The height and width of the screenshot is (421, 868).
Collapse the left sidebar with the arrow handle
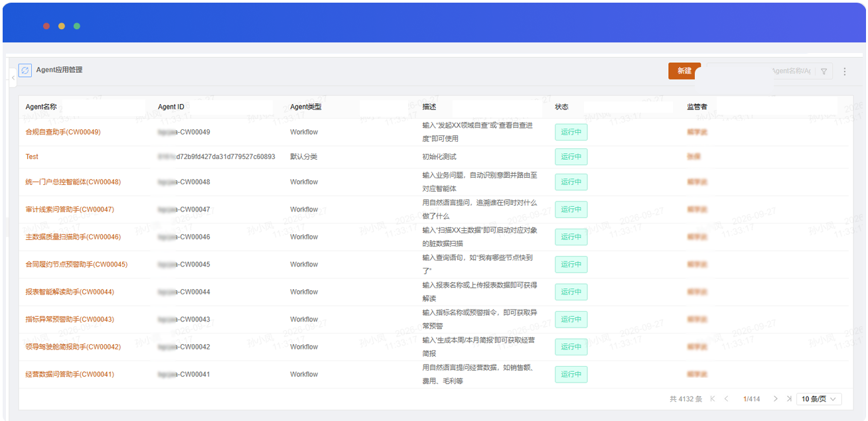(x=13, y=78)
